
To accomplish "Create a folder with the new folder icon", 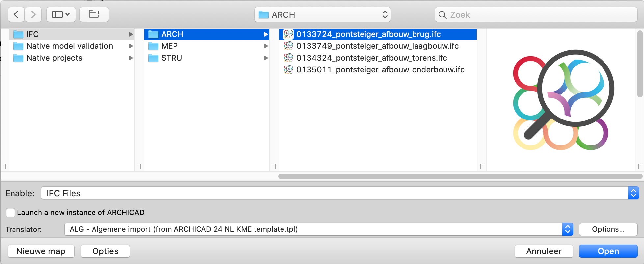I will click(x=94, y=14).
